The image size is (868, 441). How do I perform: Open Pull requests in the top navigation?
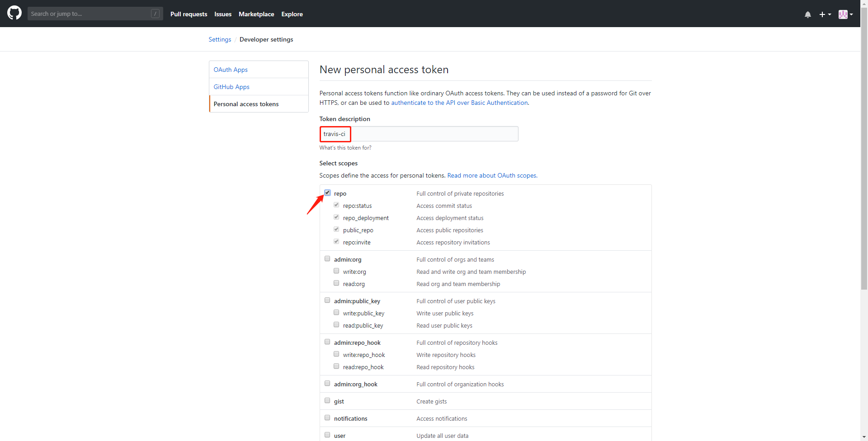(x=189, y=14)
